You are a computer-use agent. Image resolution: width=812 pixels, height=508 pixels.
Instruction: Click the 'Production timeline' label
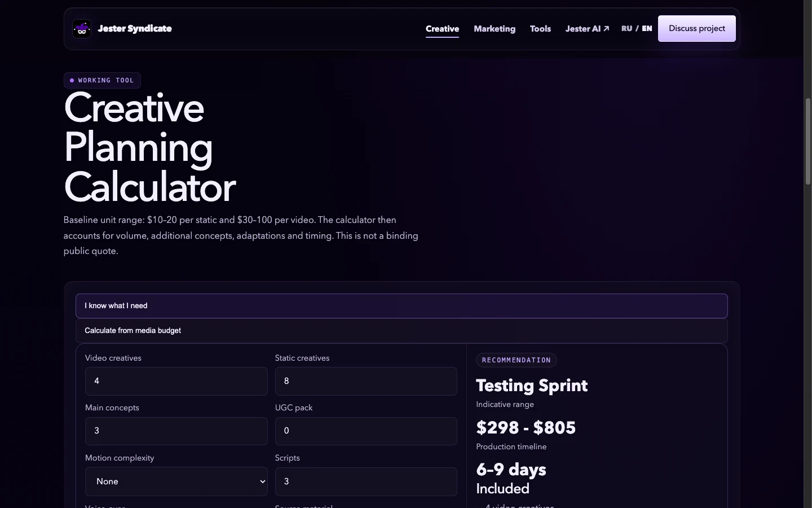click(511, 446)
